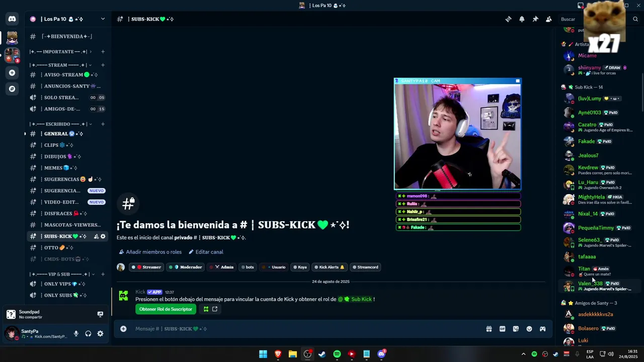Add a server with plus icon

coord(12,73)
